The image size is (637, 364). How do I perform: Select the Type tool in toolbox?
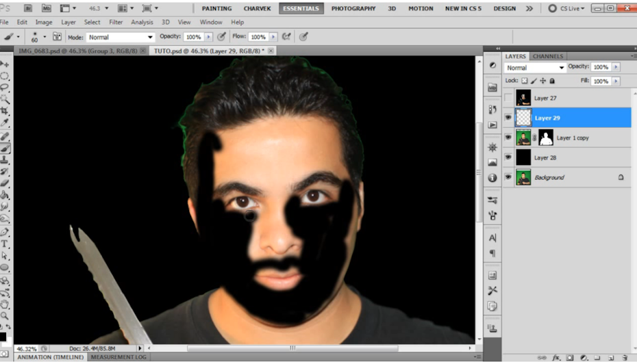tap(5, 243)
